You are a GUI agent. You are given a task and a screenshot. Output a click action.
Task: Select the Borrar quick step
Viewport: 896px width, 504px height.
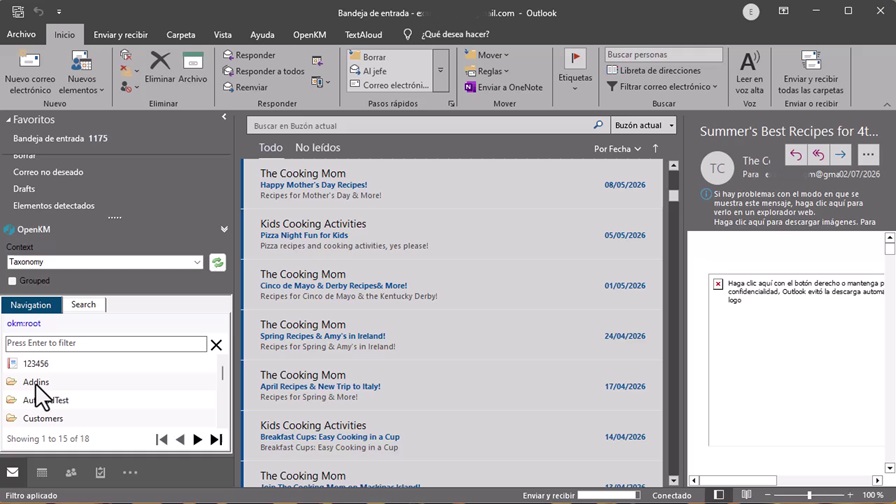pos(390,57)
